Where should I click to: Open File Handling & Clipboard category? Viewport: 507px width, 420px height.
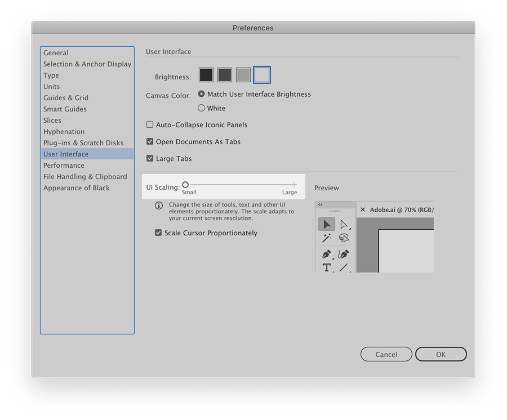(x=87, y=177)
